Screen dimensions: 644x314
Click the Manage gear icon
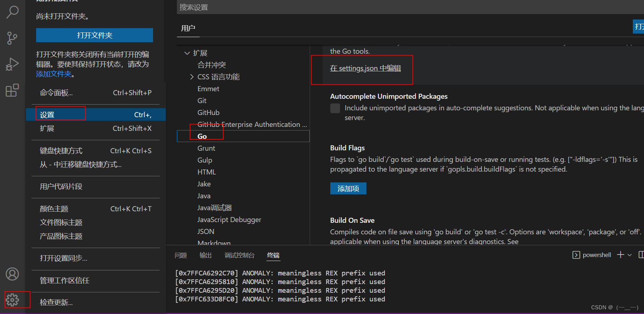12,300
